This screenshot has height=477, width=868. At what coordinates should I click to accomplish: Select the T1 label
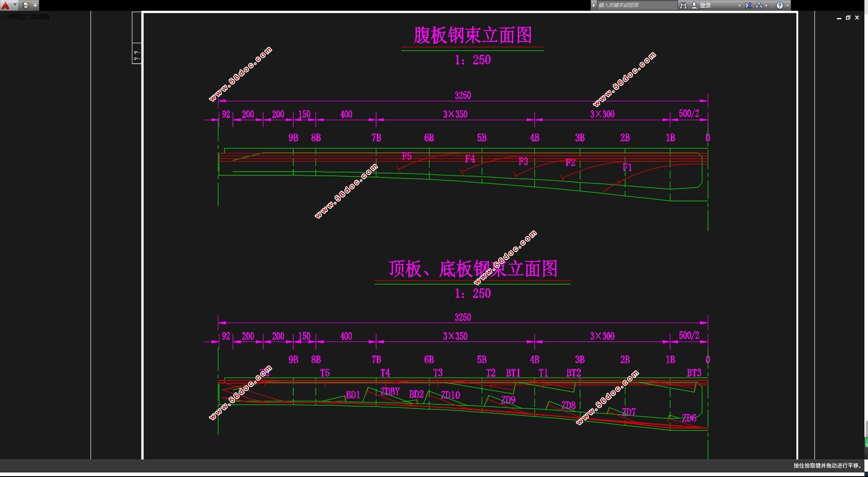point(543,373)
